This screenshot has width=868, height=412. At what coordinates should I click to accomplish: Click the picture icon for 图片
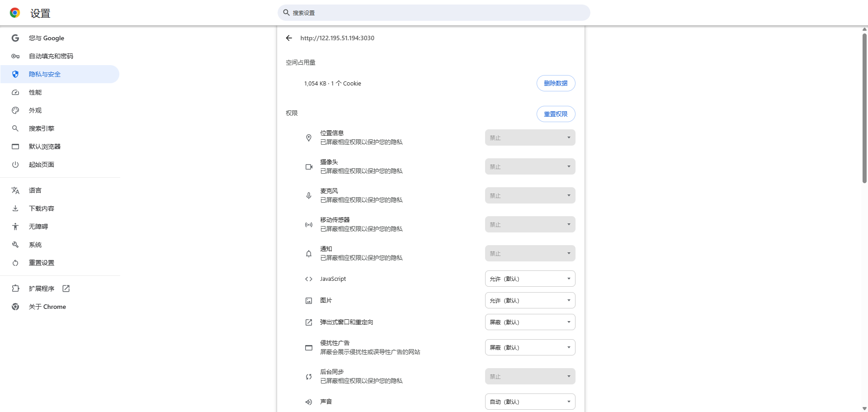(x=309, y=301)
